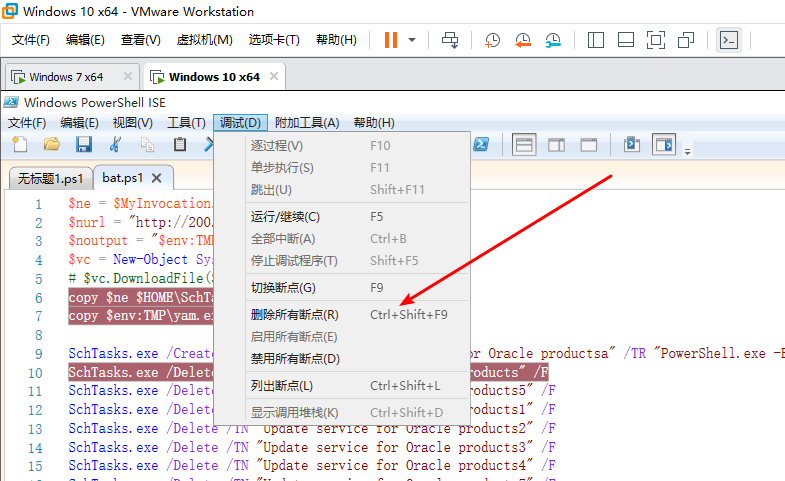Close the Windows 7 x64 tab
The height and width of the screenshot is (481, 785).
[x=128, y=76]
